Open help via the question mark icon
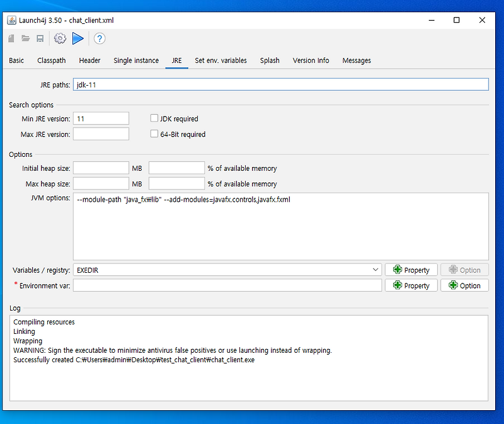 (100, 38)
